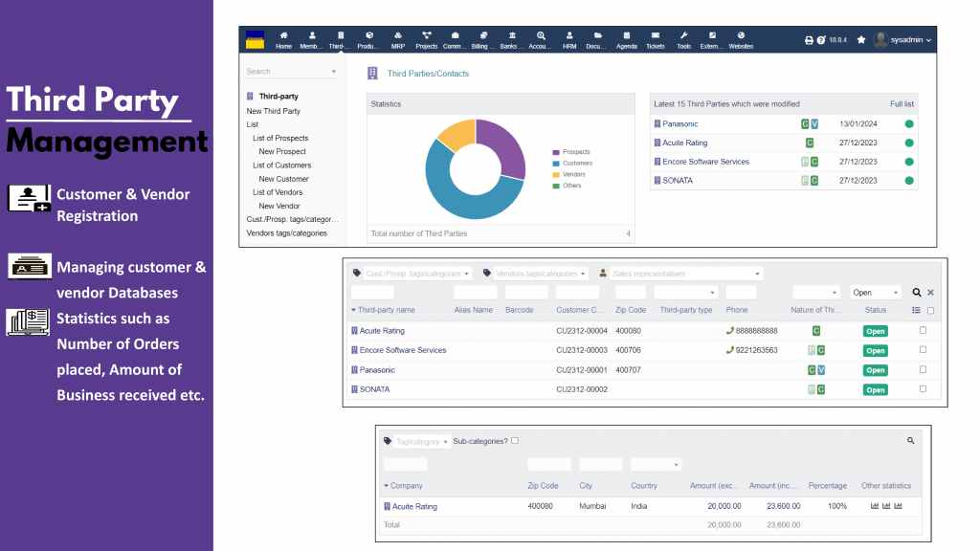
Task: Click the purple Prospects legend swatch
Action: point(556,152)
